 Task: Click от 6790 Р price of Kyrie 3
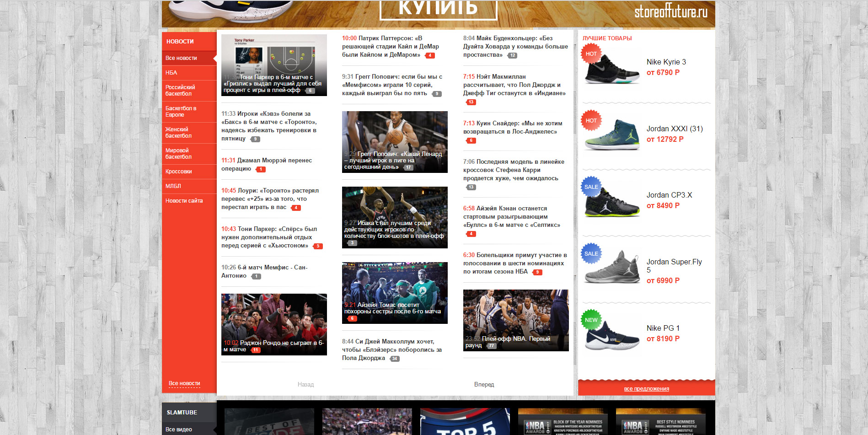pyautogui.click(x=663, y=73)
